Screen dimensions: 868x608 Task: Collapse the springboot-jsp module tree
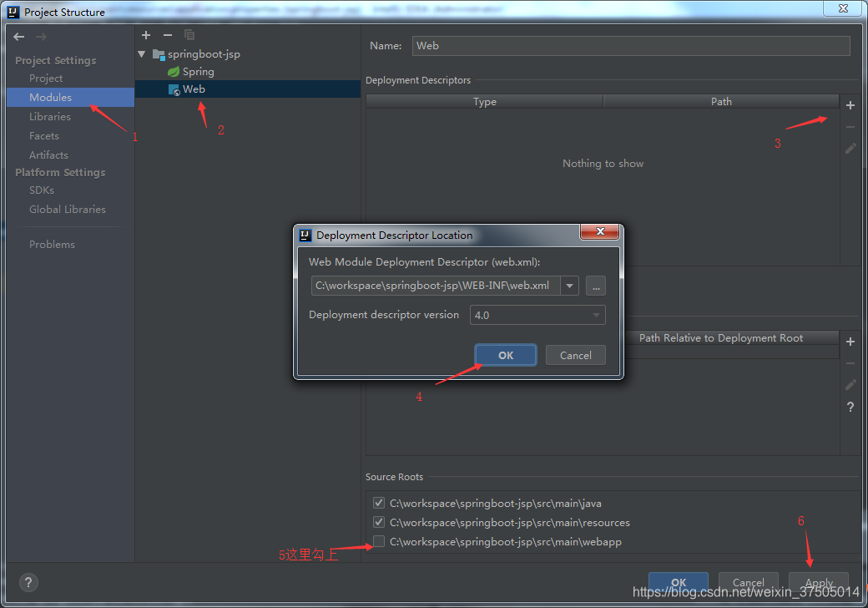point(142,54)
